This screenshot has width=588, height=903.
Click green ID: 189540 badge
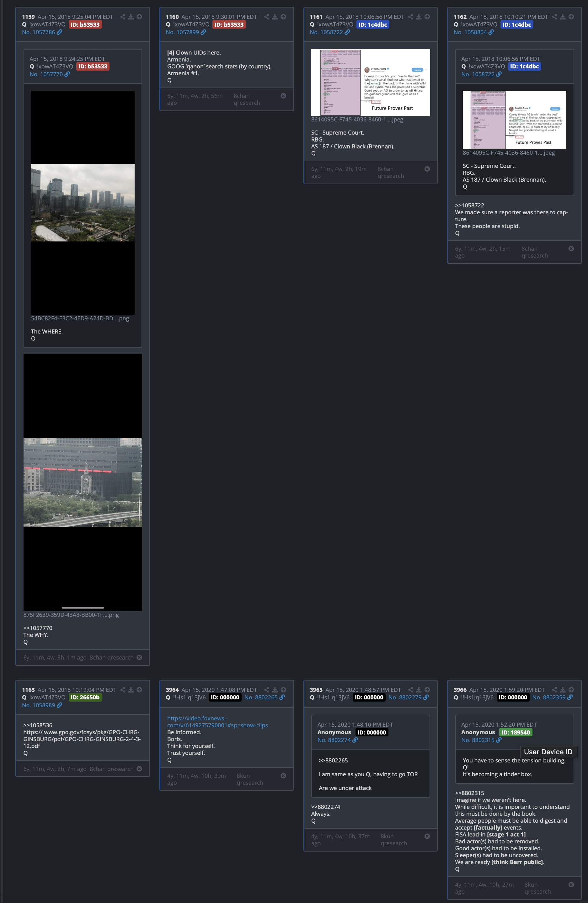pyautogui.click(x=516, y=733)
